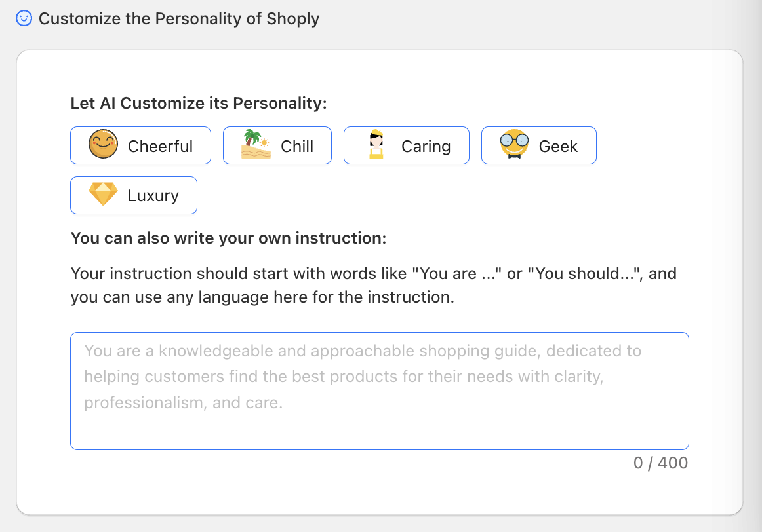Click the "Let AI Customize its Personality" heading
762x532 pixels.
pyautogui.click(x=199, y=104)
